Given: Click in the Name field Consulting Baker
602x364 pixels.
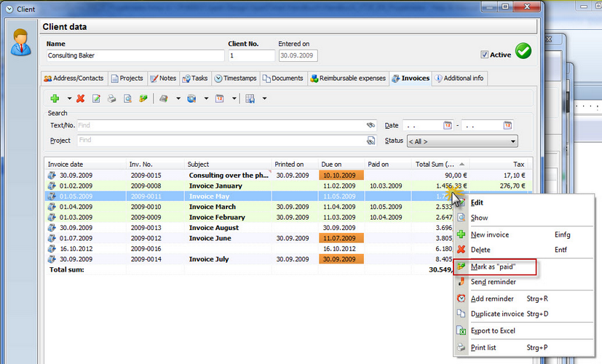Looking at the screenshot, I should point(135,55).
